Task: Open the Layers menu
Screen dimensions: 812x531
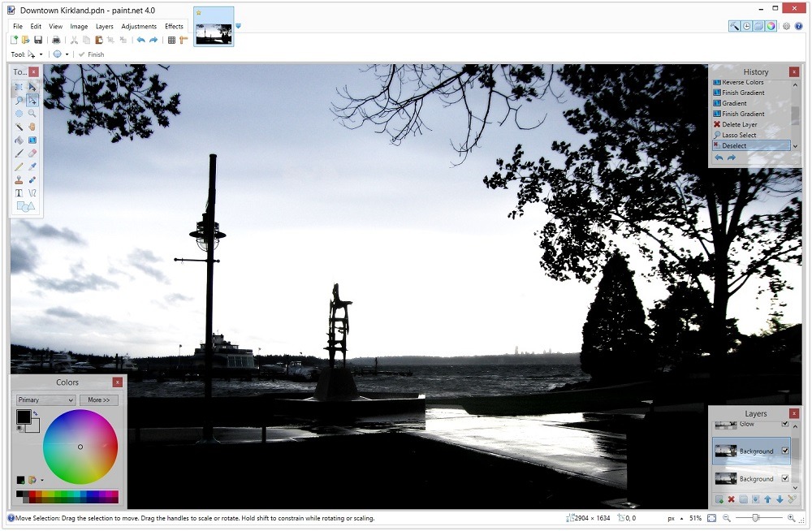Action: 104,26
